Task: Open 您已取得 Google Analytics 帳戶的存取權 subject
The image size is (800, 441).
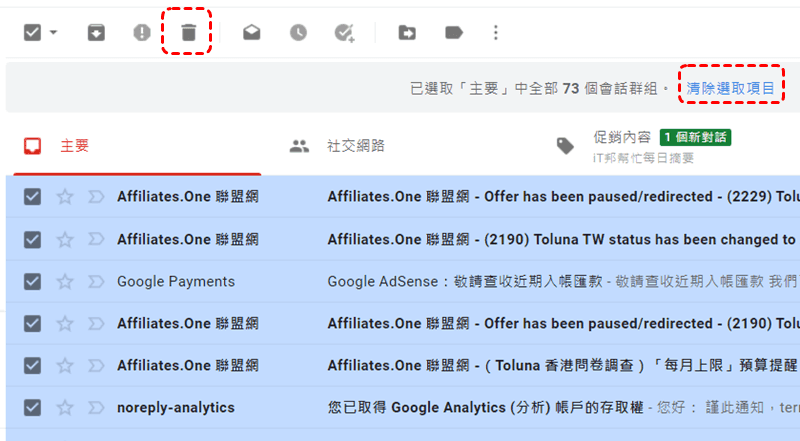Action: pyautogui.click(x=485, y=407)
